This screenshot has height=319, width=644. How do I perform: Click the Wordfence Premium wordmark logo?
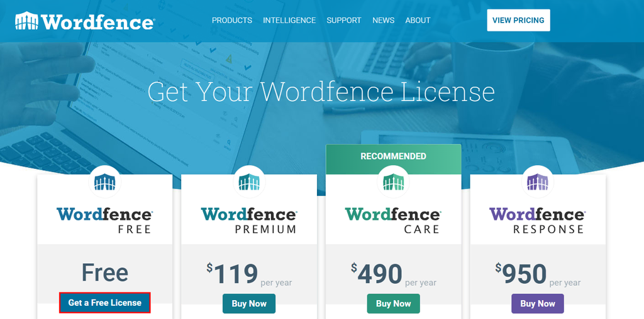[249, 220]
